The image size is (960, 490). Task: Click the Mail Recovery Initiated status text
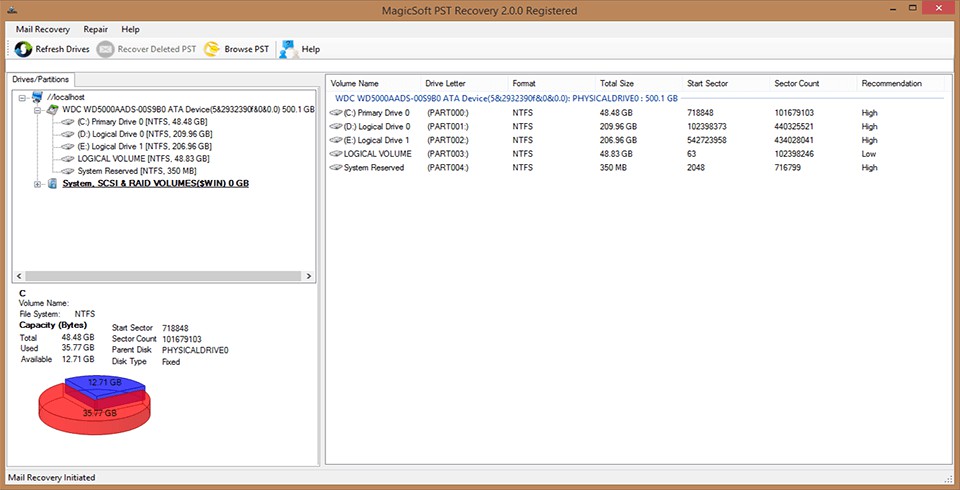point(52,477)
